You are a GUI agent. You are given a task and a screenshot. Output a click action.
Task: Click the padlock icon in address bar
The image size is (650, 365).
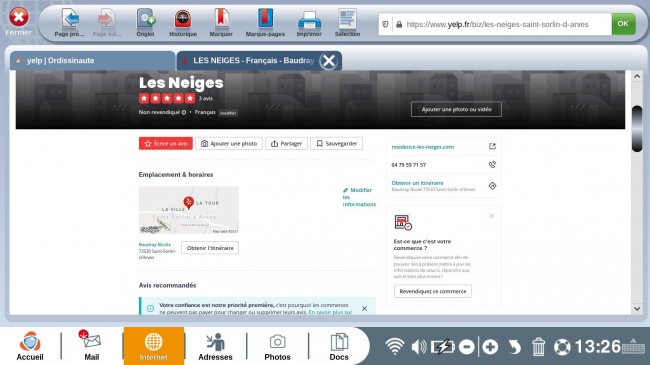click(x=399, y=24)
